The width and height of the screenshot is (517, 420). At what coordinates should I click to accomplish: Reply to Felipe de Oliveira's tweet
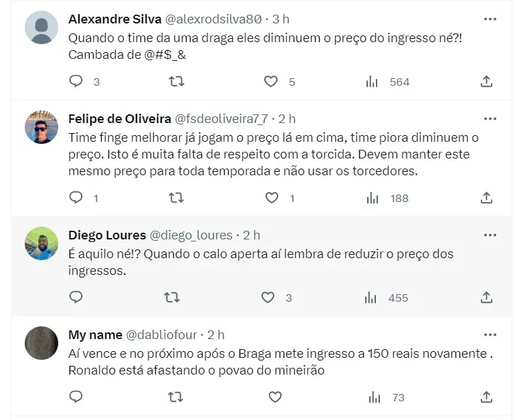pyautogui.click(x=76, y=198)
